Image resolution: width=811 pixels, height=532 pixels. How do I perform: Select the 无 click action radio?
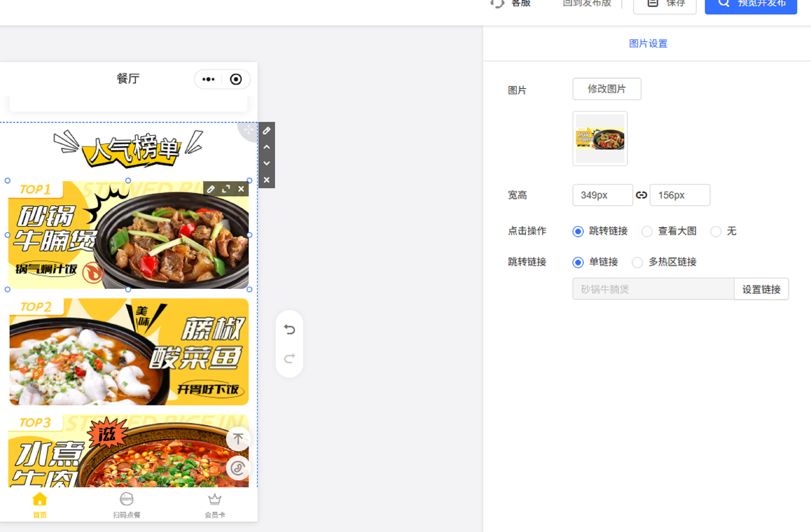[x=716, y=231]
